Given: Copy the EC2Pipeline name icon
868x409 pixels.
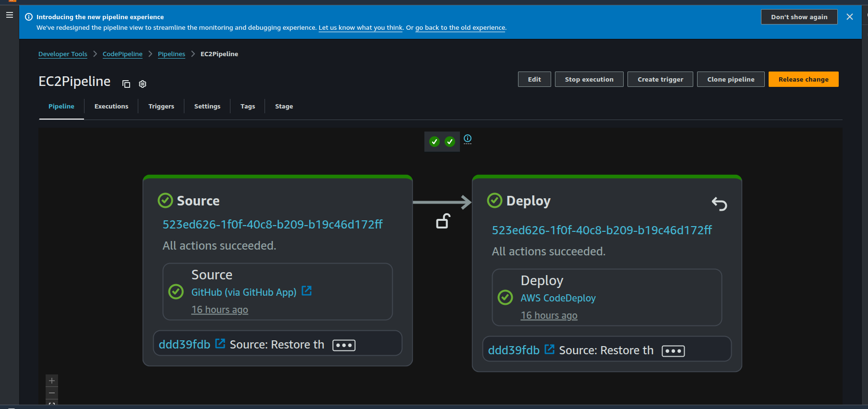Looking at the screenshot, I should coord(126,84).
